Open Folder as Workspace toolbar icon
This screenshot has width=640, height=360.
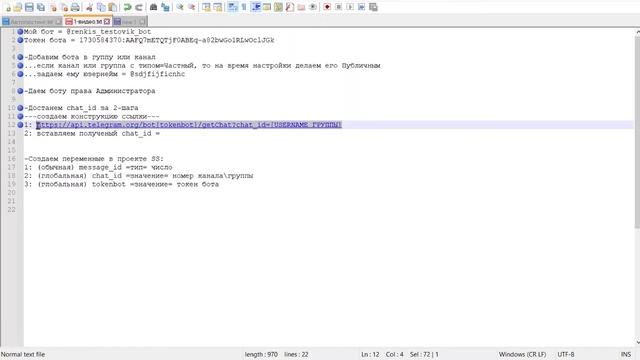[301, 7]
